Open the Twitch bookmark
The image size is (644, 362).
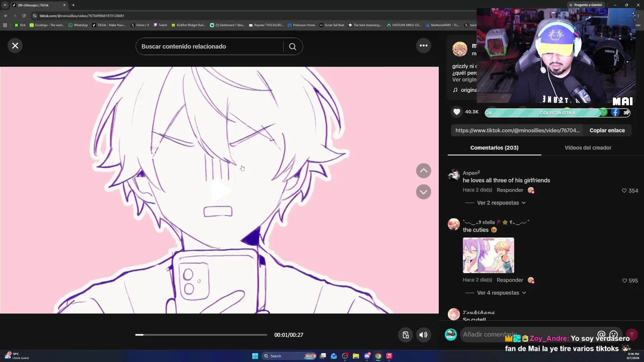pos(160,25)
